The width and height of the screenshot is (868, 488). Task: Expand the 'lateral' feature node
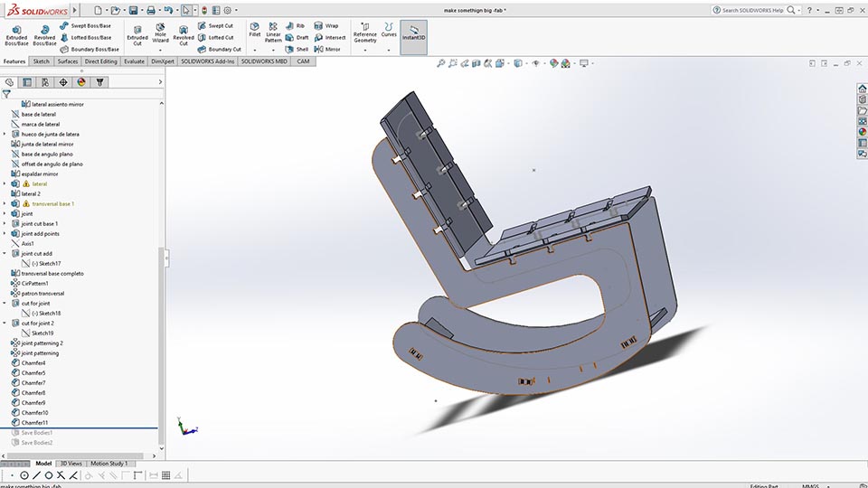(5, 183)
